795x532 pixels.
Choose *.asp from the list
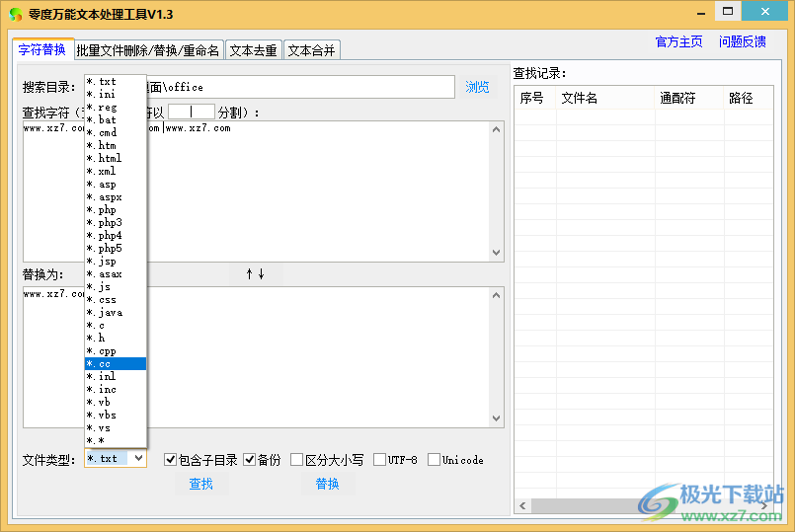click(x=116, y=184)
